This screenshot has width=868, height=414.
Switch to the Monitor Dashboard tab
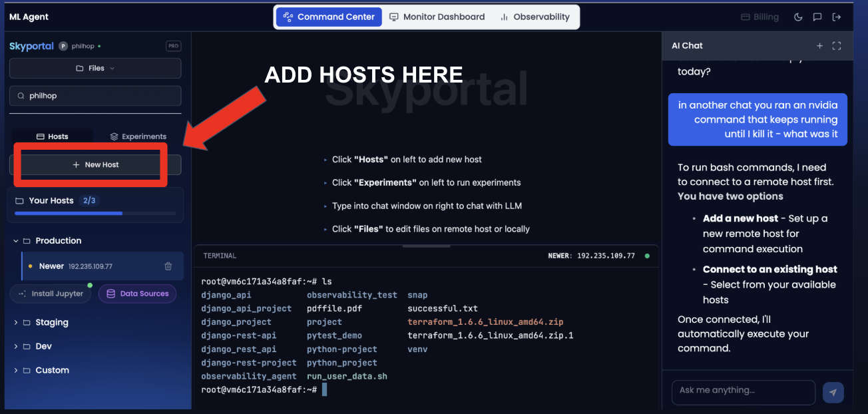(x=437, y=17)
